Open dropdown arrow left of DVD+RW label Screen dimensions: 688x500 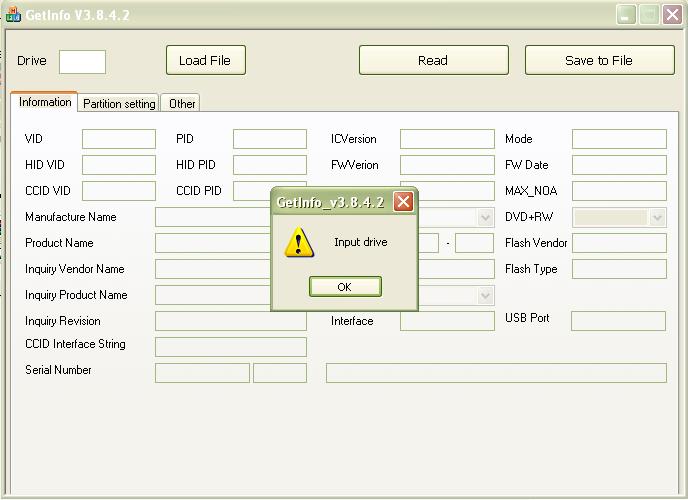485,218
